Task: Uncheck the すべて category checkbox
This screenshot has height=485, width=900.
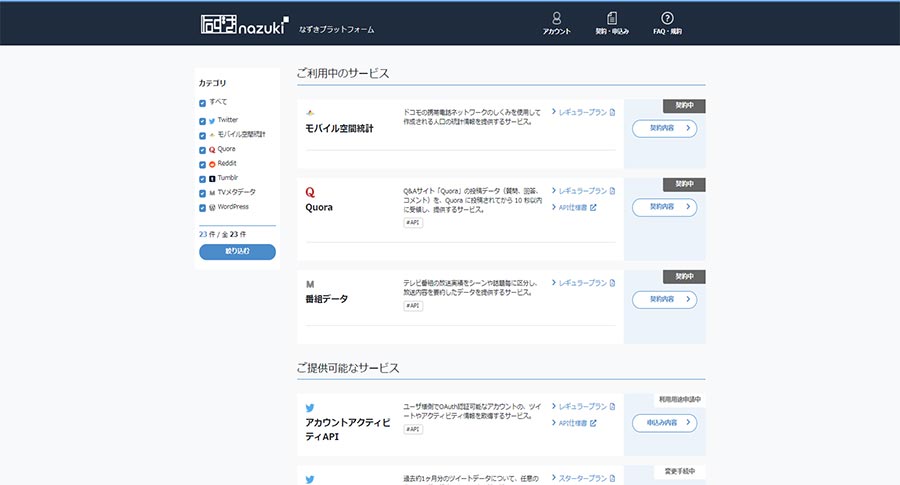Action: (x=203, y=103)
